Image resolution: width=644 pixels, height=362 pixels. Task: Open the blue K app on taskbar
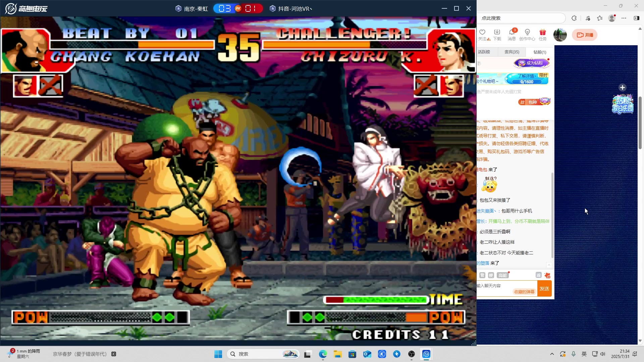[x=382, y=354]
